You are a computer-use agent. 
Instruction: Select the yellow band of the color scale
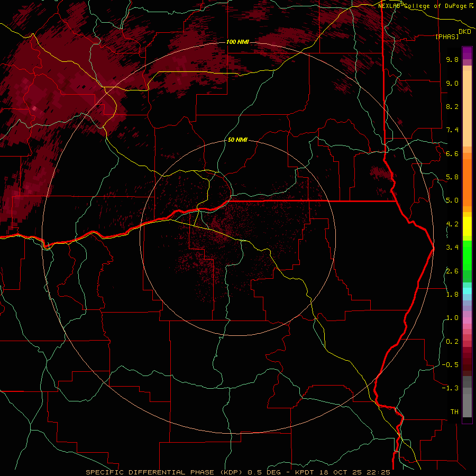click(467, 226)
